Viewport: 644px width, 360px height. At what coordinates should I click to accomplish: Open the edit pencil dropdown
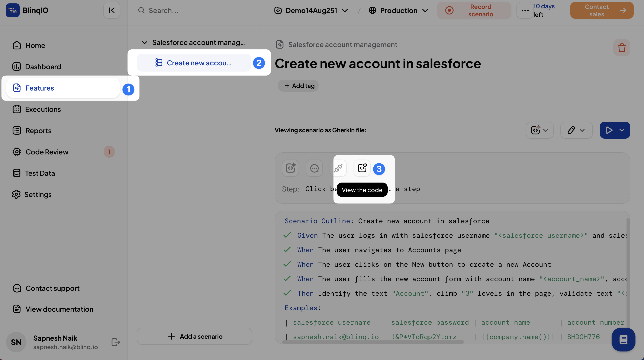click(576, 130)
